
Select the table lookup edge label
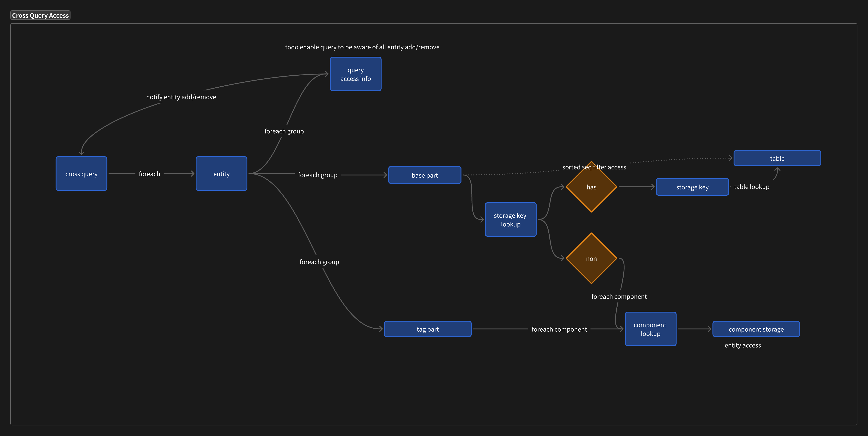(x=751, y=186)
